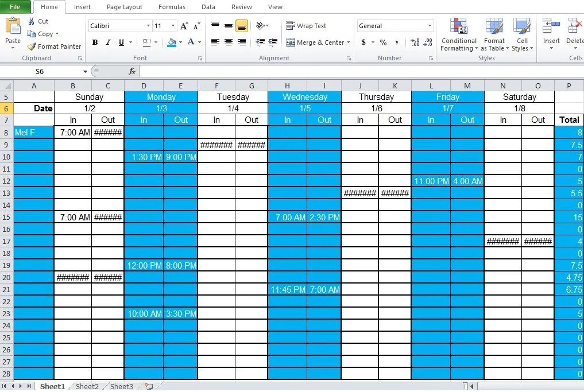Screen dimensions: 584x392
Task: Click the Name Box showing S6
Action: pos(40,72)
